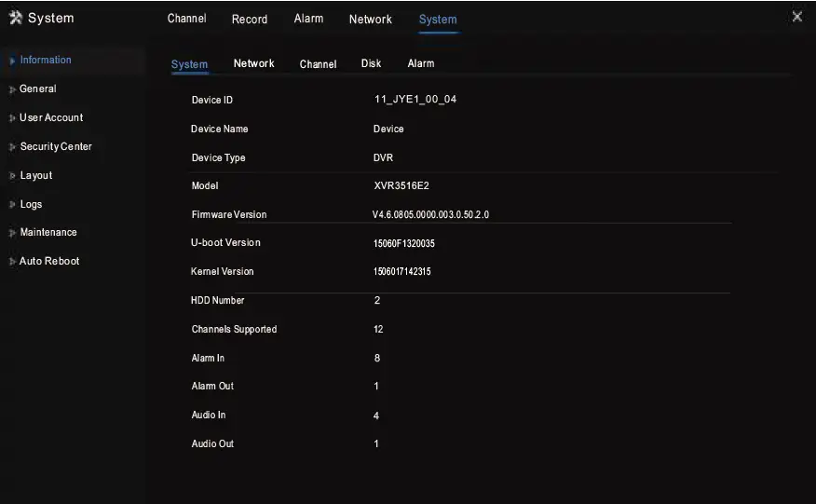Open Maintenance in the sidebar

(x=48, y=233)
